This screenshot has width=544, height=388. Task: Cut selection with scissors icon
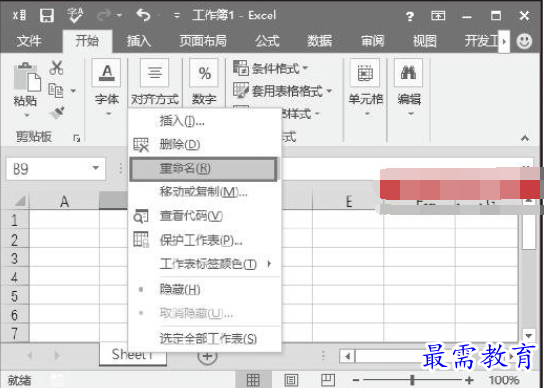coord(56,68)
